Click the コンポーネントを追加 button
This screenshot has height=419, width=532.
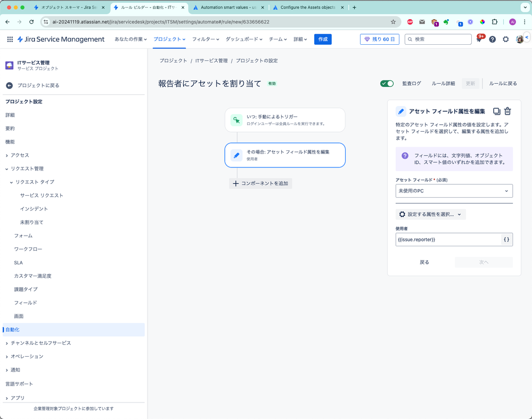coord(260,183)
